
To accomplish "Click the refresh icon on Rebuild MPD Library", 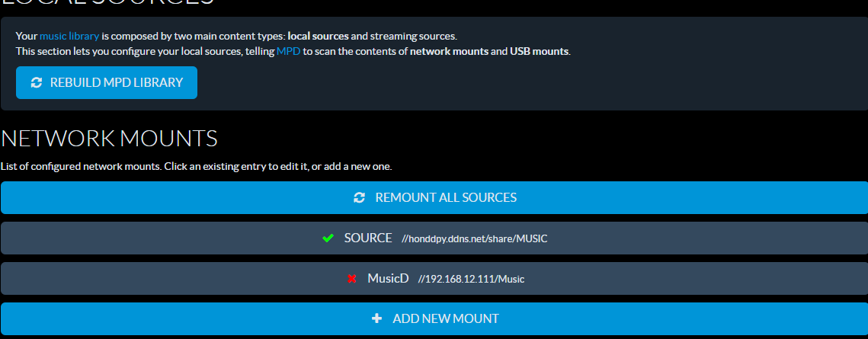I will point(37,83).
